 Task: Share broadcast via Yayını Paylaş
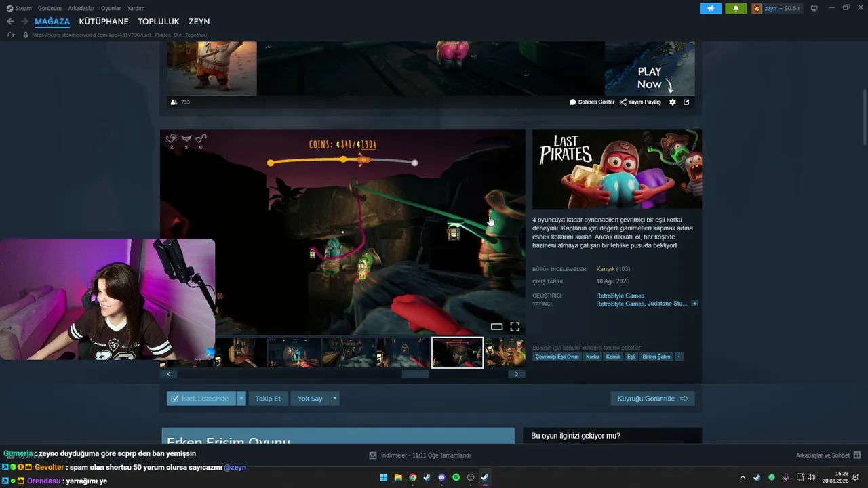[640, 102]
